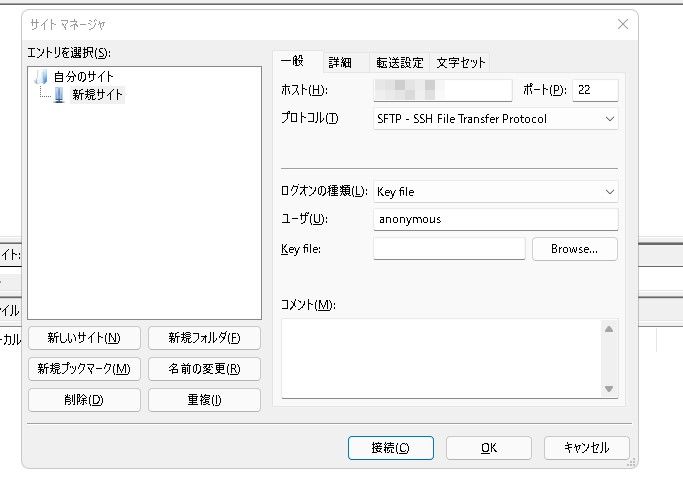Image resolution: width=683 pixels, height=477 pixels.
Task: Create a new site with 新しいサイト
Action: pos(84,338)
